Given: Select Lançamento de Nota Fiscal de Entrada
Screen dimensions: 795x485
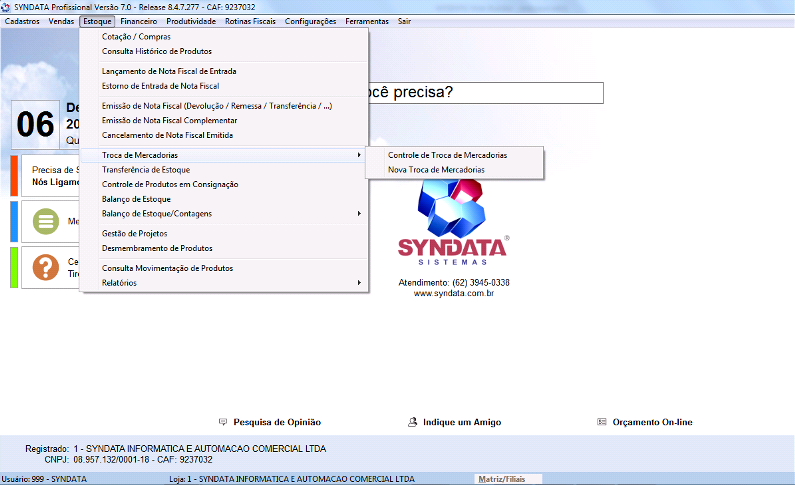Looking at the screenshot, I should click(x=224, y=71).
